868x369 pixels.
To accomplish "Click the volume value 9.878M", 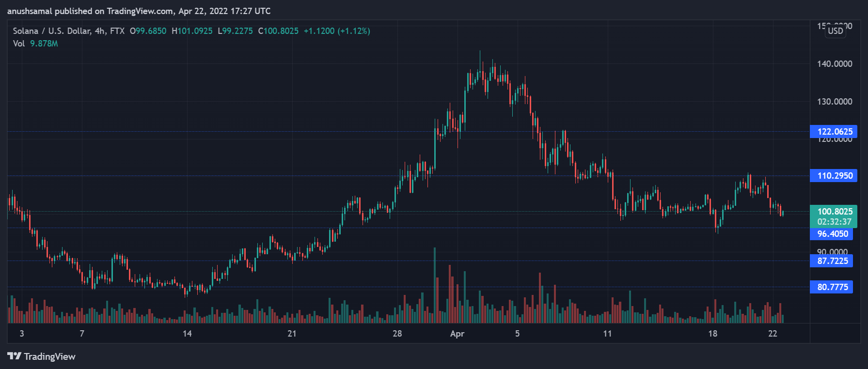I will [x=44, y=44].
